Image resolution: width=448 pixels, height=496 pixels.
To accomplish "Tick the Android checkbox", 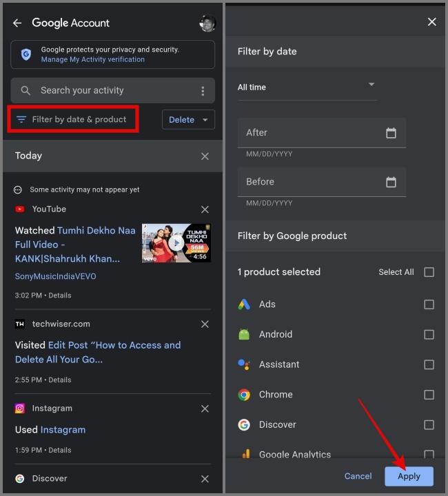I will point(429,335).
